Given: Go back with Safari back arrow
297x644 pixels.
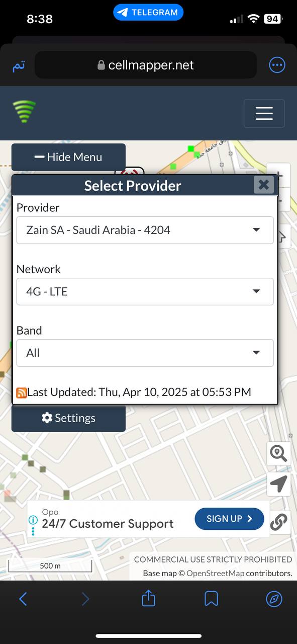Looking at the screenshot, I should [x=23, y=599].
